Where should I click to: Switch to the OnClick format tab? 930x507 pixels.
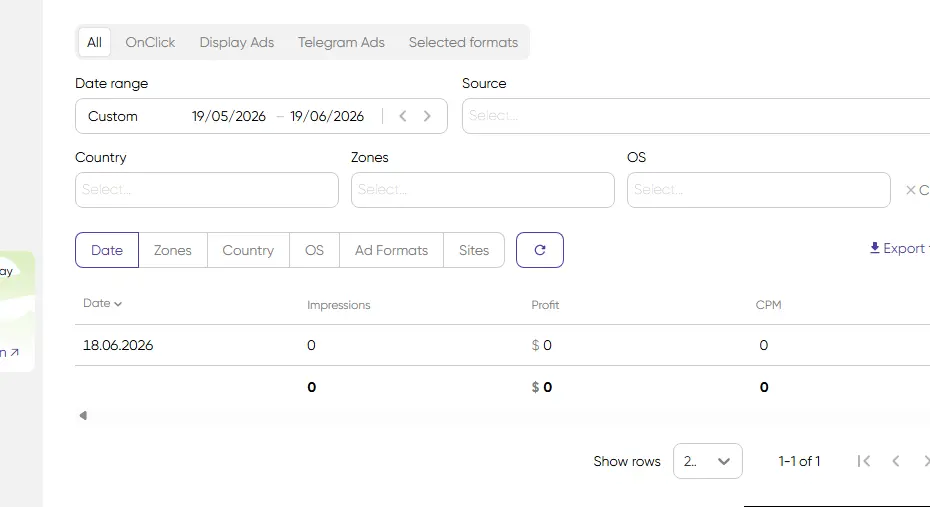(150, 43)
